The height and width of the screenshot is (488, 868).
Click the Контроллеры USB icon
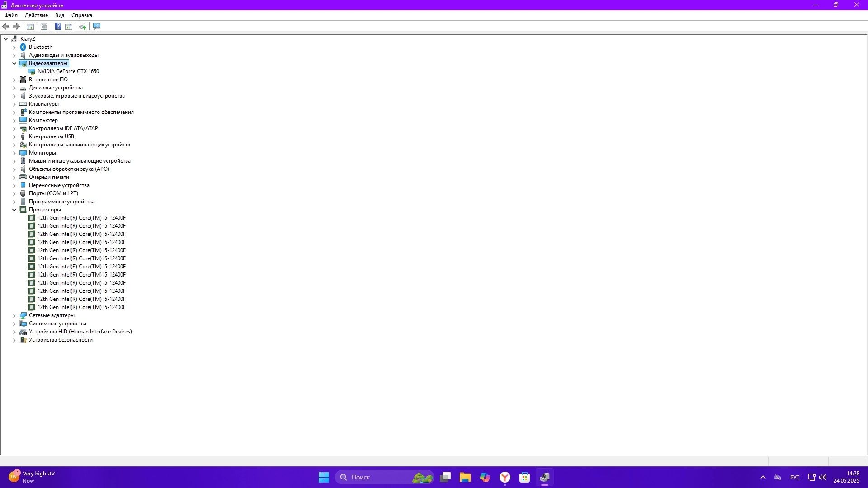coord(23,136)
